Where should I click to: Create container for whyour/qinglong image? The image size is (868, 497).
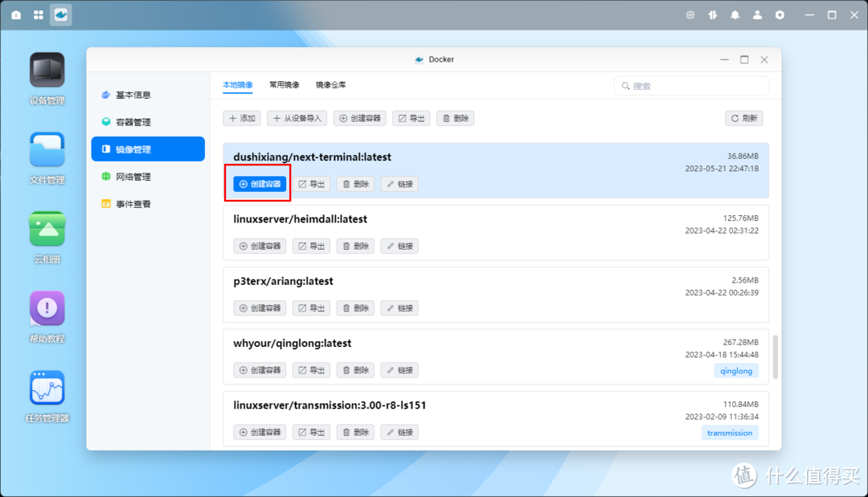260,370
